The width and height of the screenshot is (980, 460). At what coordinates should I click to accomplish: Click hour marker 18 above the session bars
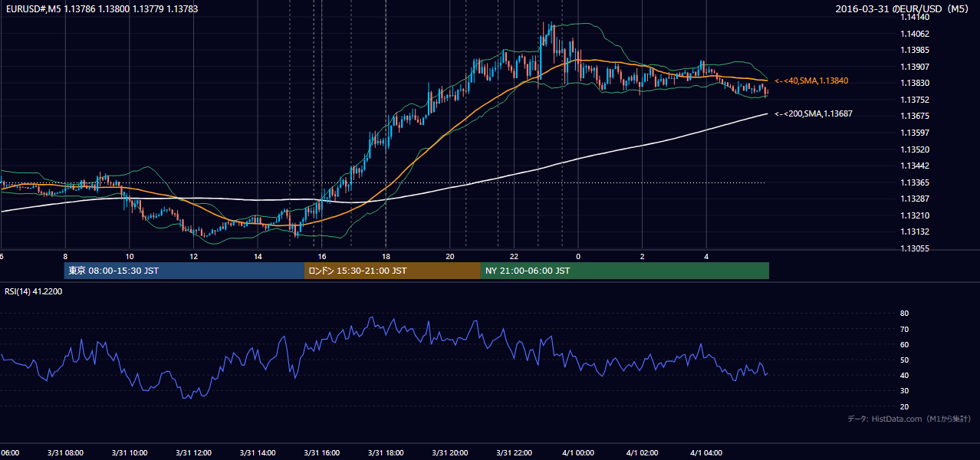tap(386, 256)
